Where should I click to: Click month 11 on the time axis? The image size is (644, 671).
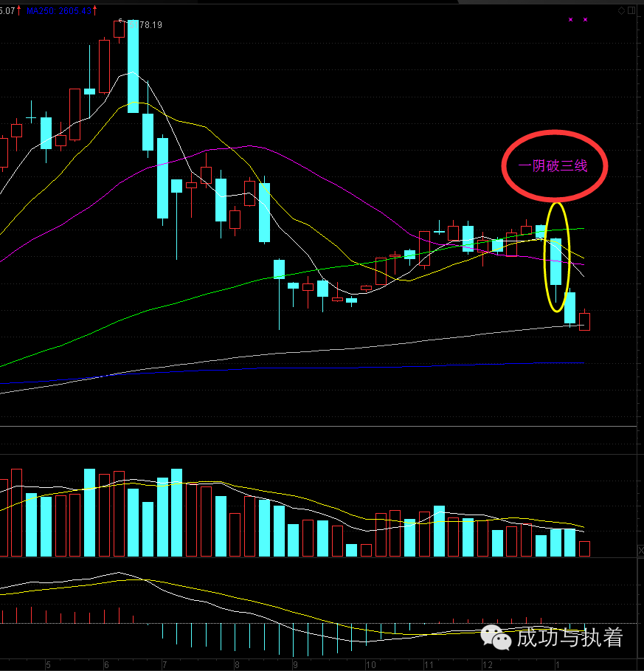(x=429, y=665)
